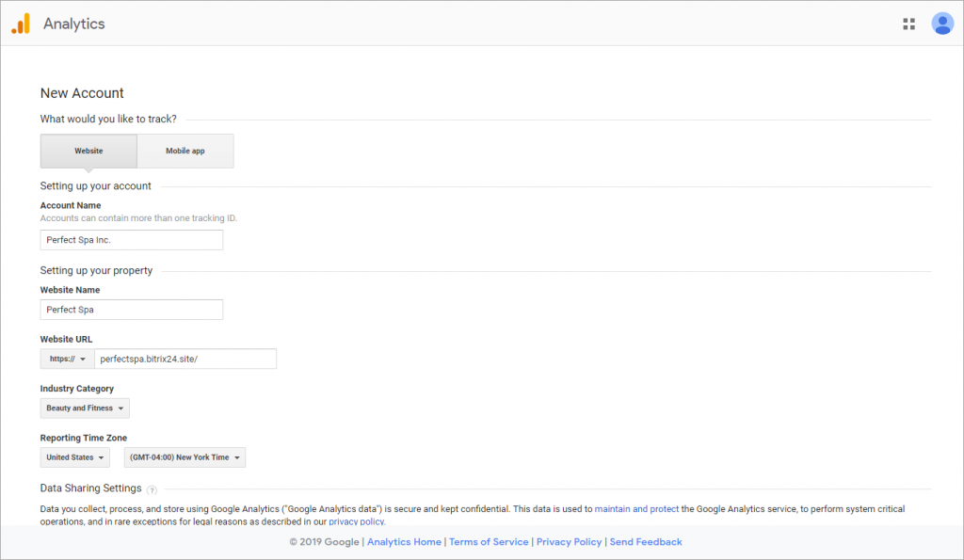Open the footer Privacy Policy link
This screenshot has height=560, width=964.
pos(569,541)
